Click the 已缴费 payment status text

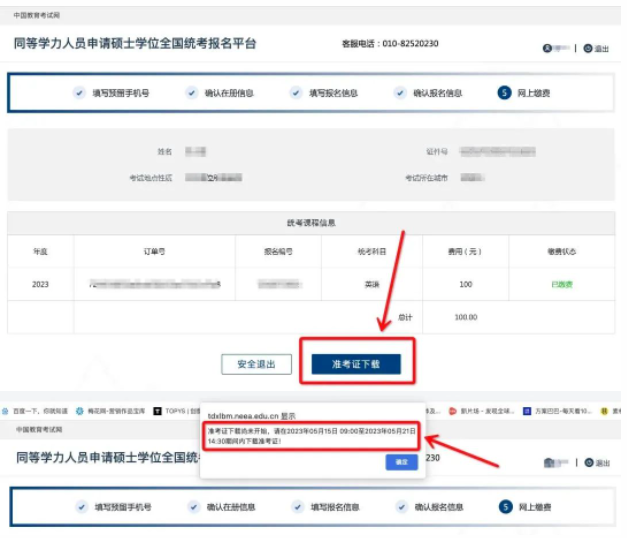560,284
